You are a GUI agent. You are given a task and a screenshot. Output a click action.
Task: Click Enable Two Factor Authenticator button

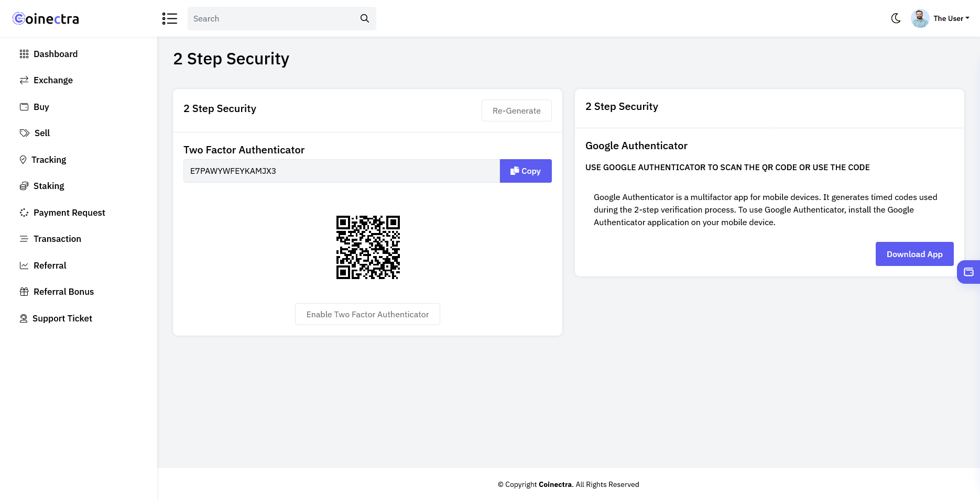tap(367, 314)
